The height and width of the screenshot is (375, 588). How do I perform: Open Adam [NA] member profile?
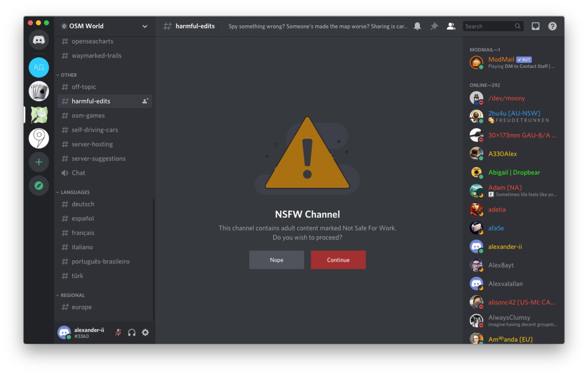coord(514,190)
